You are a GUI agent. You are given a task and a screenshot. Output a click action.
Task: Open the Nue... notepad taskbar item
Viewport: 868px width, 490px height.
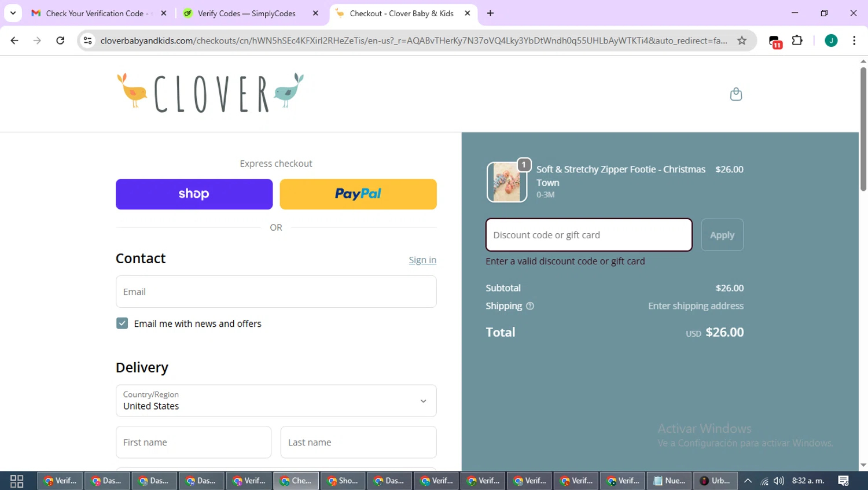[x=669, y=481]
